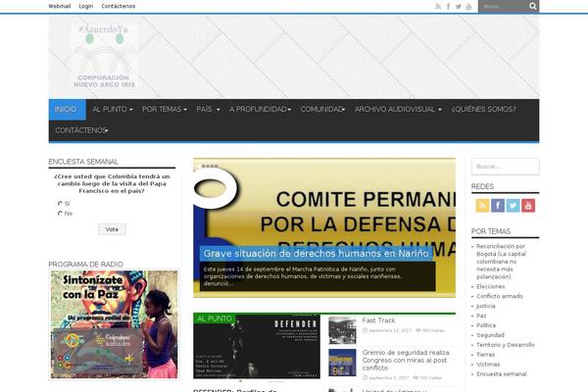Open the Fast Track article thumbnail

pos(342,330)
